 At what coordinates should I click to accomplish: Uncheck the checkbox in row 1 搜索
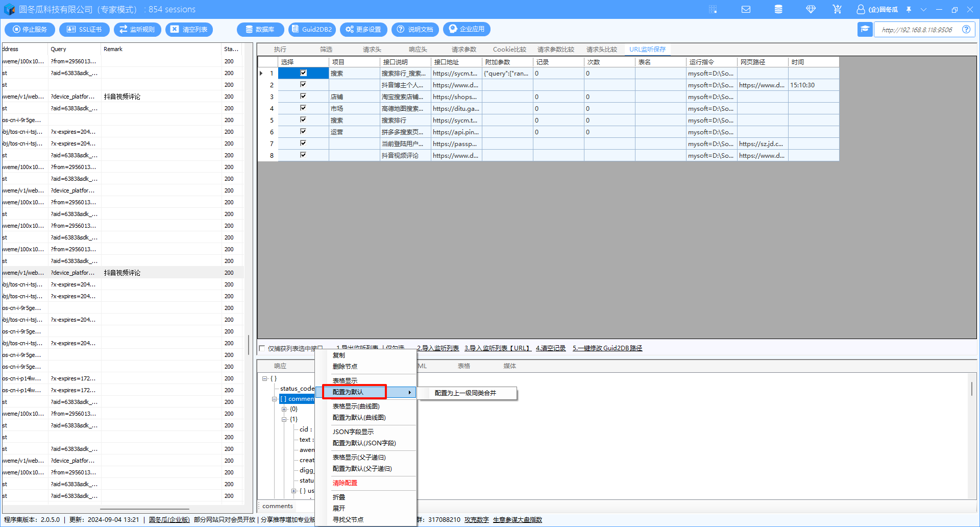(303, 73)
